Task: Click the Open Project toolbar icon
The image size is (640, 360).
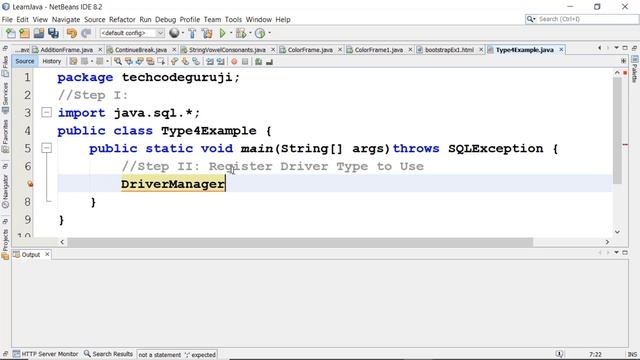Action: 39,33
